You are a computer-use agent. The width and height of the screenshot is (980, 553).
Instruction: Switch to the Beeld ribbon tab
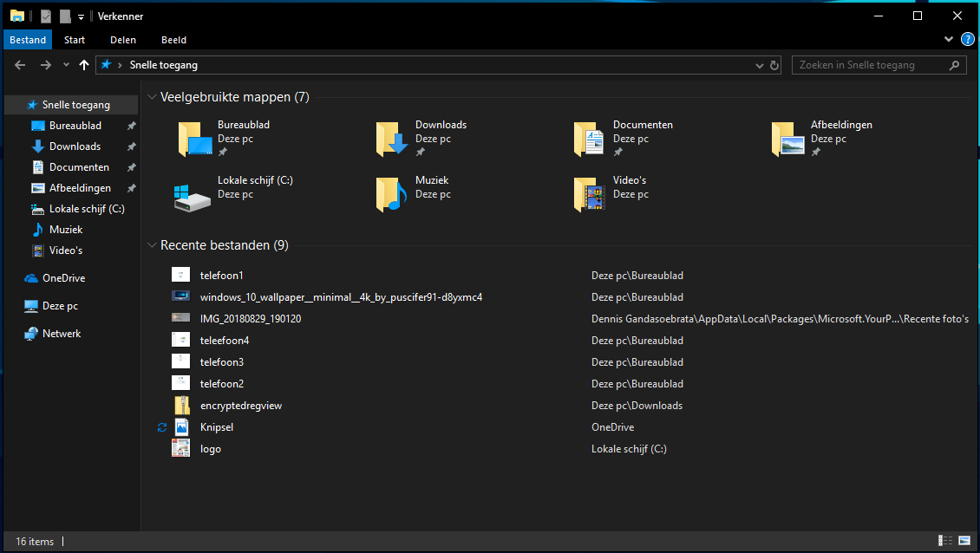(173, 40)
